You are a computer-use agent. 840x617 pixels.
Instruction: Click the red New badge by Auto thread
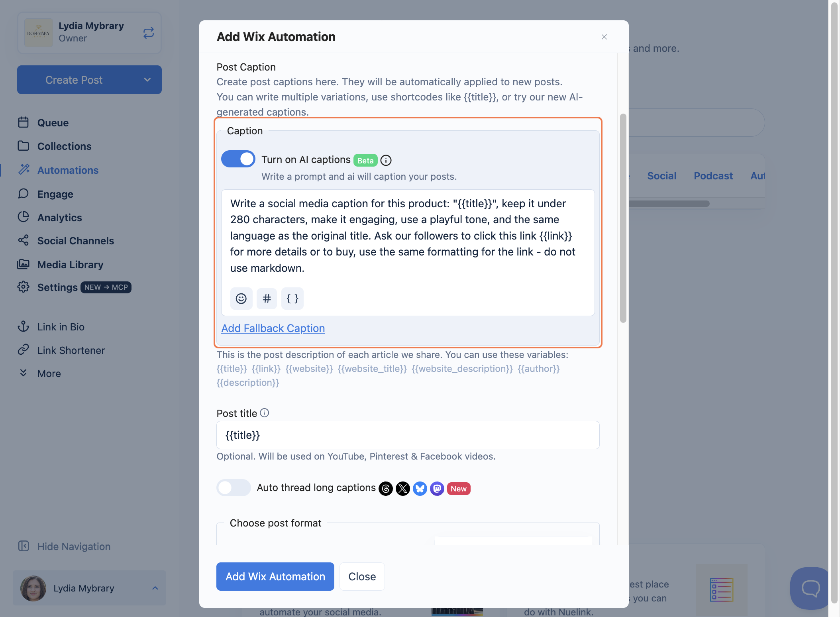459,489
